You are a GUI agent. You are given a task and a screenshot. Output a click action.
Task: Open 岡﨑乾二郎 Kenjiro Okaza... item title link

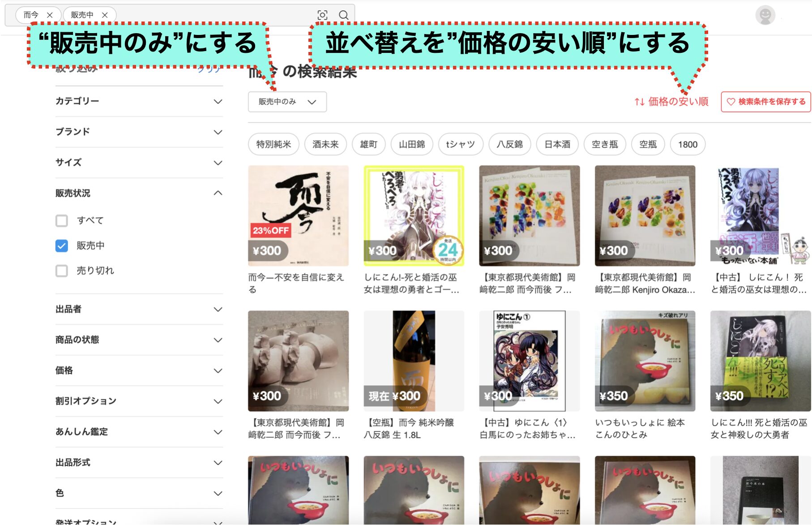click(x=645, y=284)
